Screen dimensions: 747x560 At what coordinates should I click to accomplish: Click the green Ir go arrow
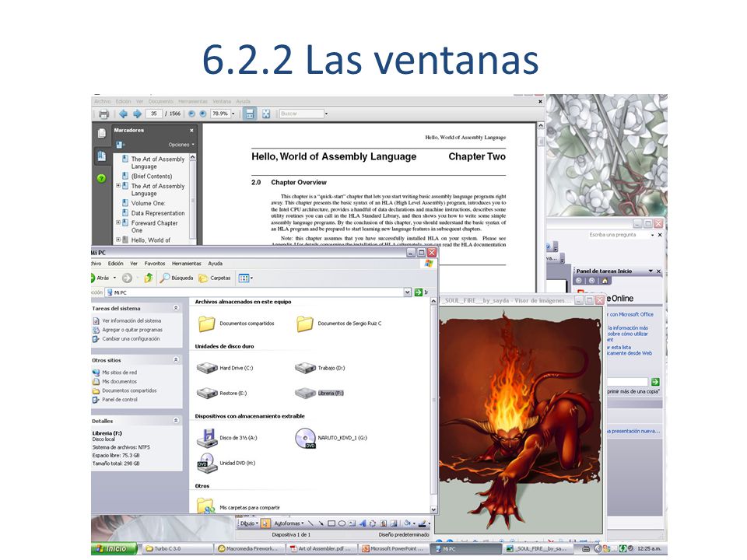pyautogui.click(x=419, y=292)
